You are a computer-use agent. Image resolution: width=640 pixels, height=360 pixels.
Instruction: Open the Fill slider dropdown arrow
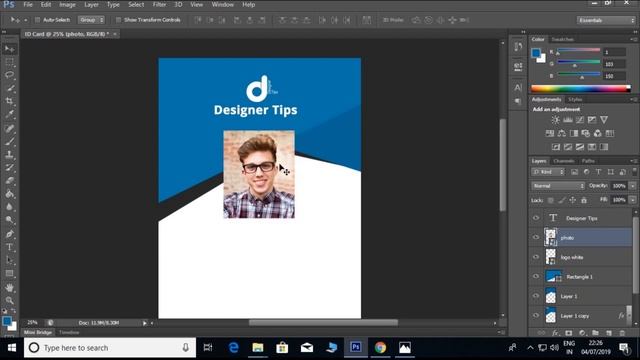click(x=632, y=200)
